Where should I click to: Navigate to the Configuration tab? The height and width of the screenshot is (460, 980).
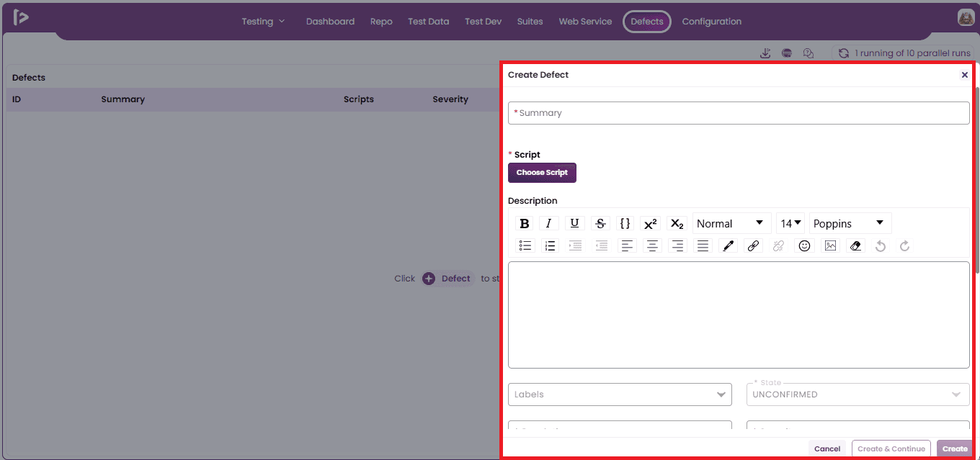(712, 22)
